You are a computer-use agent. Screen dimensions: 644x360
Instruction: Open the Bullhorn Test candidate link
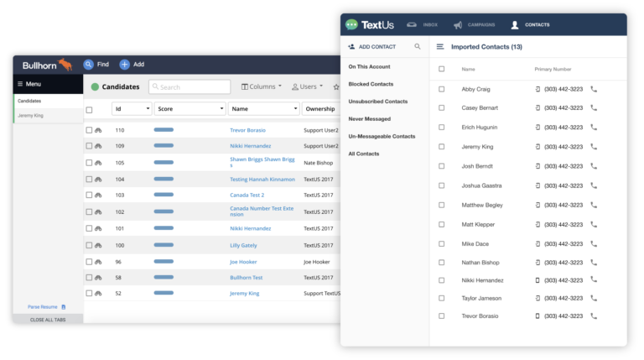[246, 278]
